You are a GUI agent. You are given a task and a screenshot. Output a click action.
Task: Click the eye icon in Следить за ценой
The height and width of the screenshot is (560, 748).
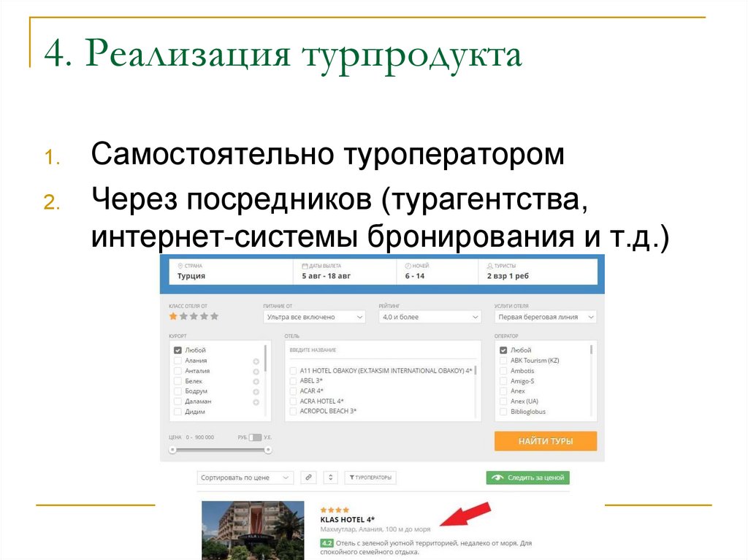click(496, 477)
